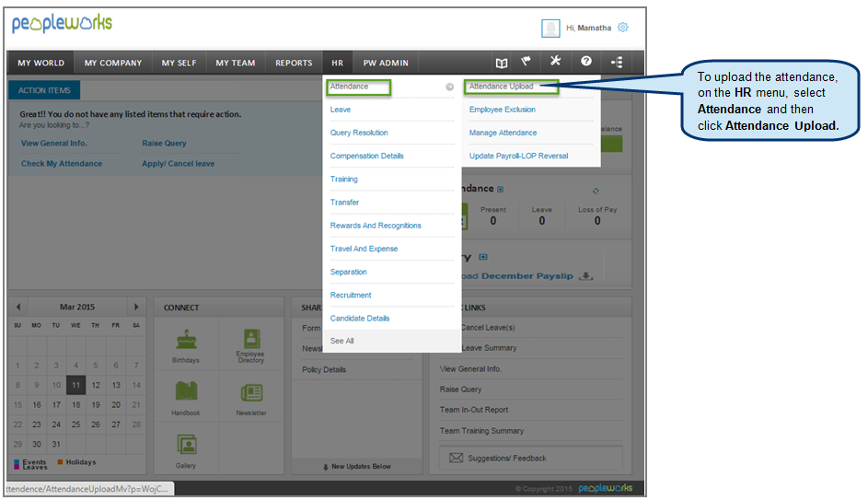Viewport: 868px width, 500px height.
Task: Select Separation in HR menu
Action: pyautogui.click(x=348, y=273)
